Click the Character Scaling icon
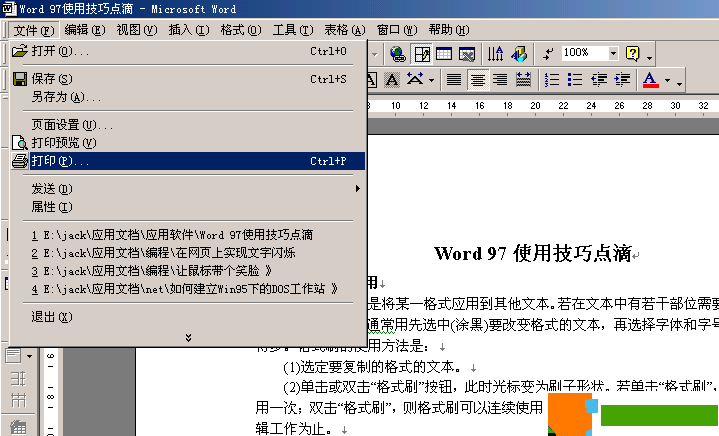The width and height of the screenshot is (719, 436). (415, 80)
